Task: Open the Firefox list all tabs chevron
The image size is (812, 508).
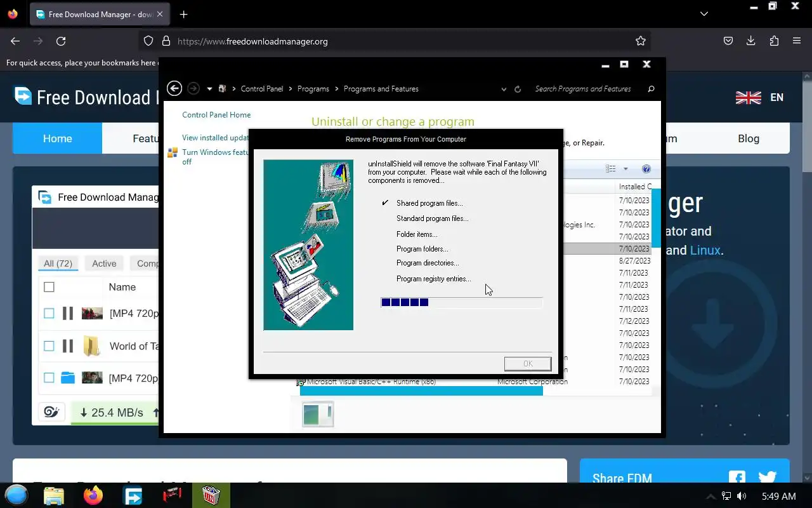Action: (x=704, y=14)
